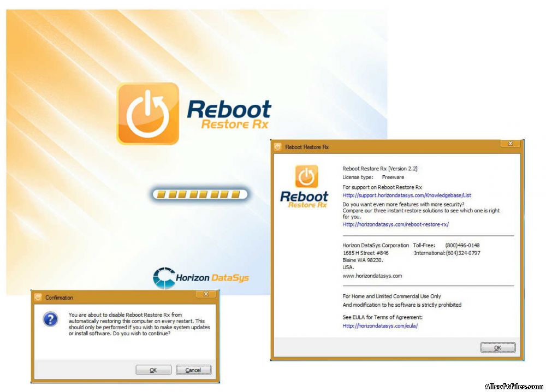Viewport: 546px width, 392px height.
Task: Click the 'International:' label
Action: [430, 253]
